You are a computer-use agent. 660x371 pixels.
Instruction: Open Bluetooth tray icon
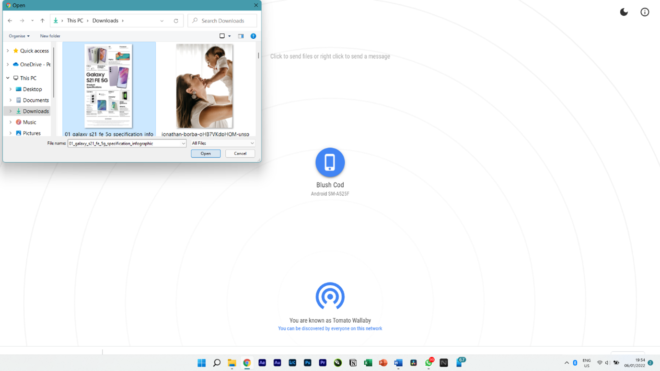point(575,363)
